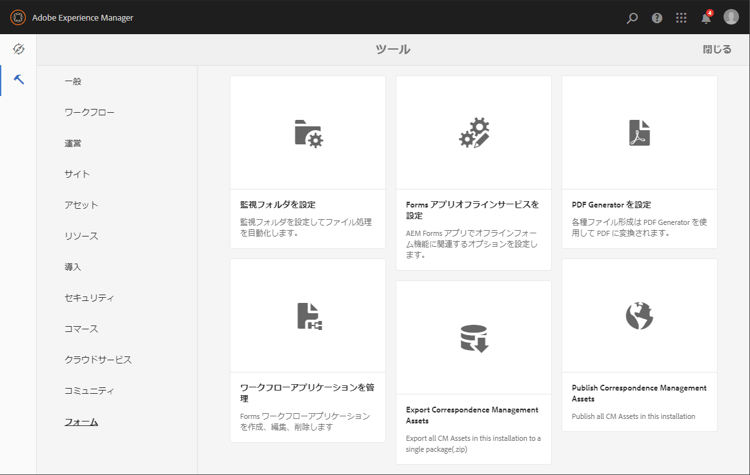Select ワークフロー category
Screen dimensions: 750x475
tap(89, 112)
